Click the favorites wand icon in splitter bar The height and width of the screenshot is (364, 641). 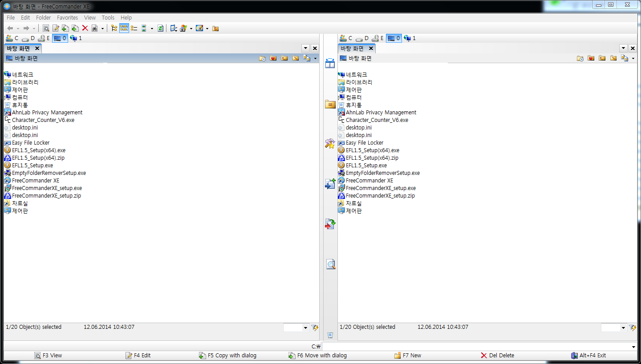pos(330,144)
